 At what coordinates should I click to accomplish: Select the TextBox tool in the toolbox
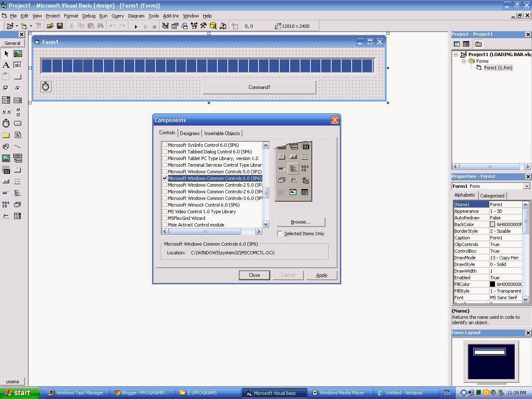17,65
